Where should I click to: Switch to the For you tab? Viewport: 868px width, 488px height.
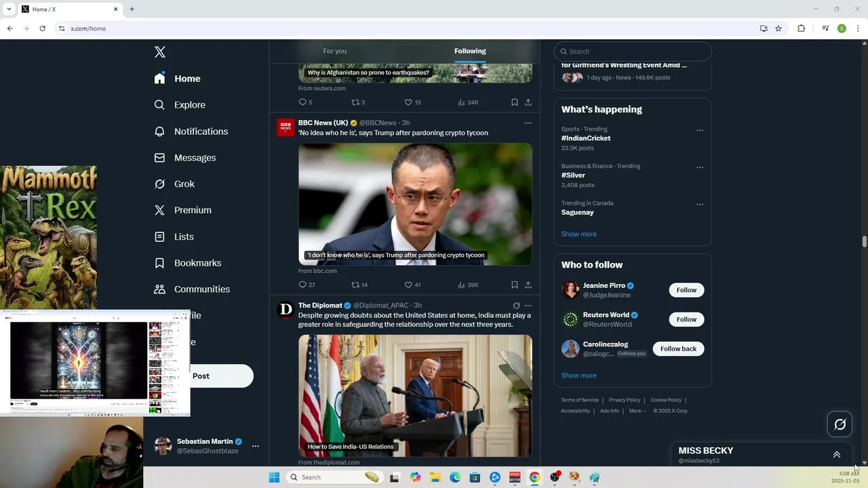pos(335,51)
